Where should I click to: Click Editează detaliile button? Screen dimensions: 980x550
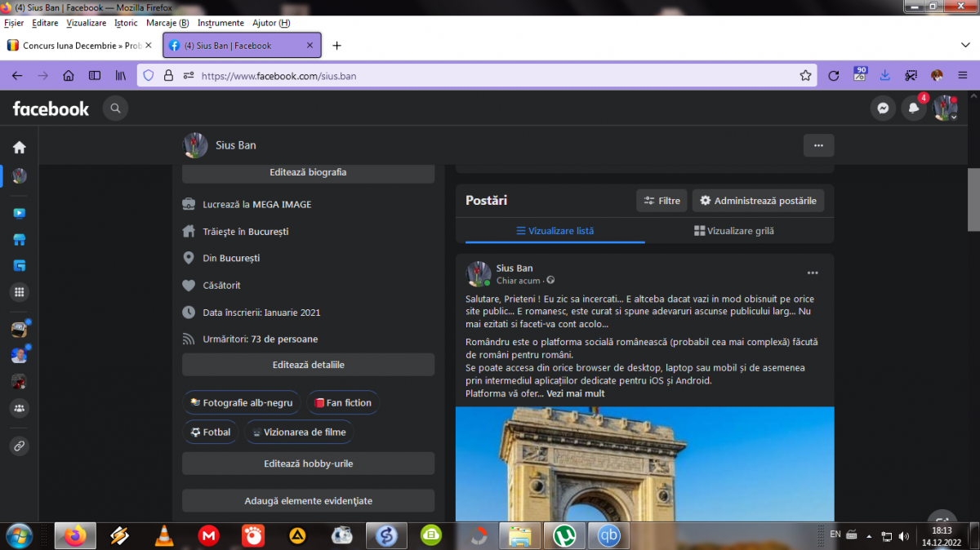pos(308,365)
